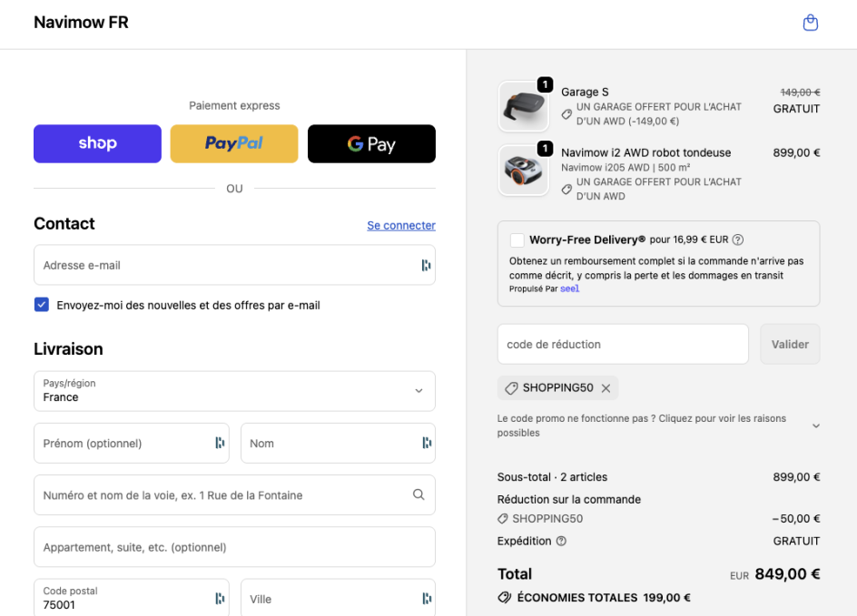The width and height of the screenshot is (857, 616).
Task: Open the shopping bag cart icon
Action: 810,23
